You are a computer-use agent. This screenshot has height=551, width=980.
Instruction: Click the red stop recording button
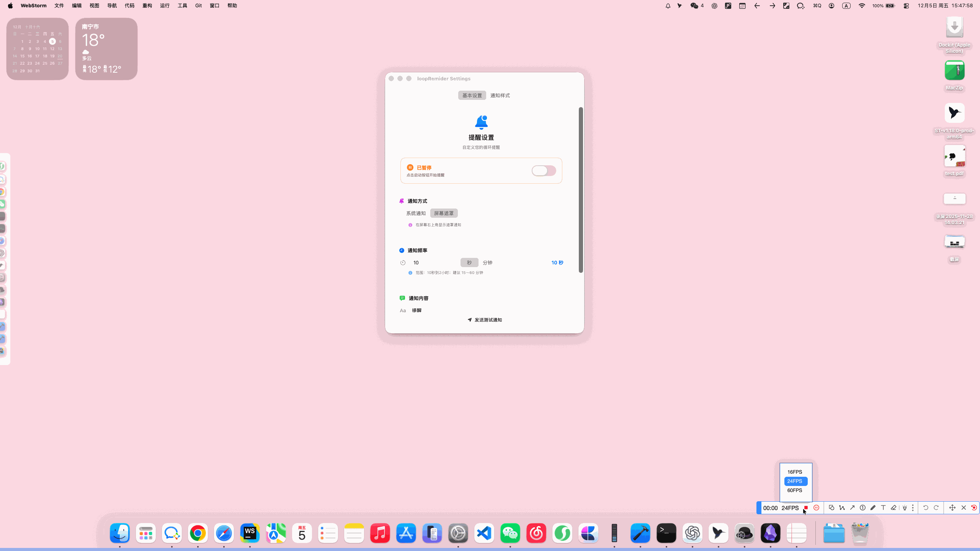806,508
